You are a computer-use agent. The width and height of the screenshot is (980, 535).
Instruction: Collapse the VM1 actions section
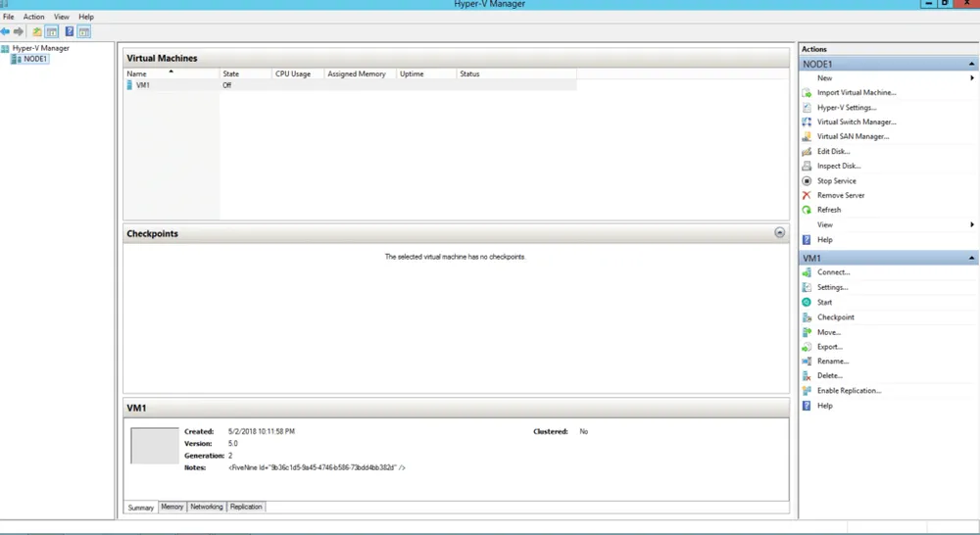coord(971,258)
